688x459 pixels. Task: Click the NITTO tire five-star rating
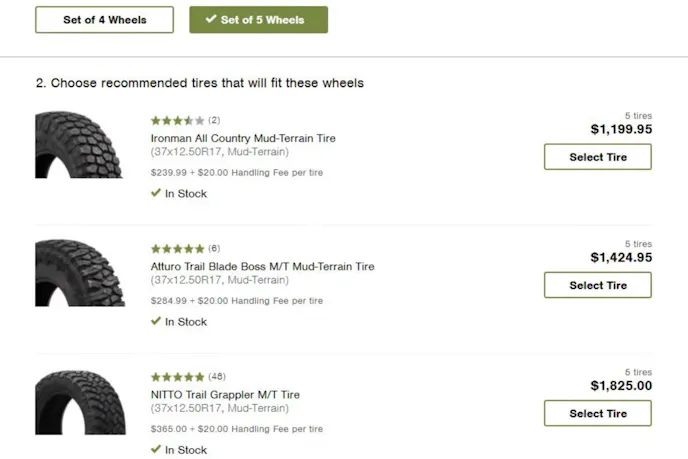[177, 377]
